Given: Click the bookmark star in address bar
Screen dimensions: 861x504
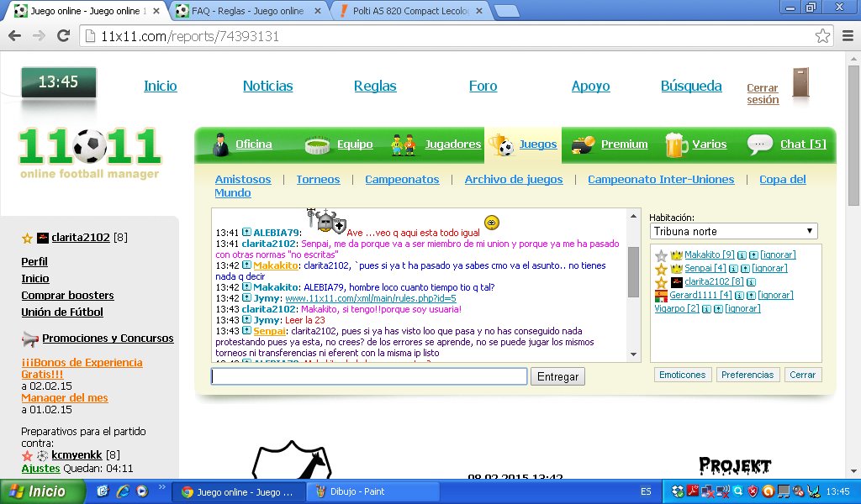Looking at the screenshot, I should 822,36.
